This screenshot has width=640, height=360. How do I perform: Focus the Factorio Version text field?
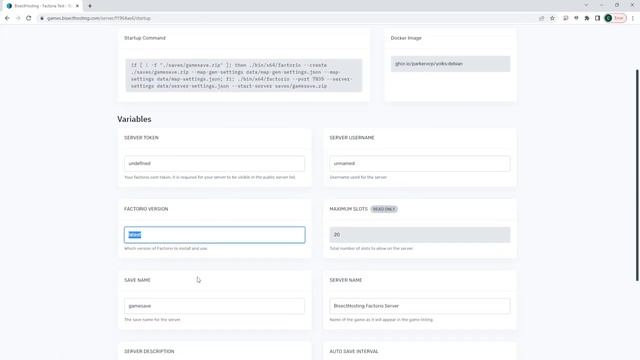click(214, 235)
